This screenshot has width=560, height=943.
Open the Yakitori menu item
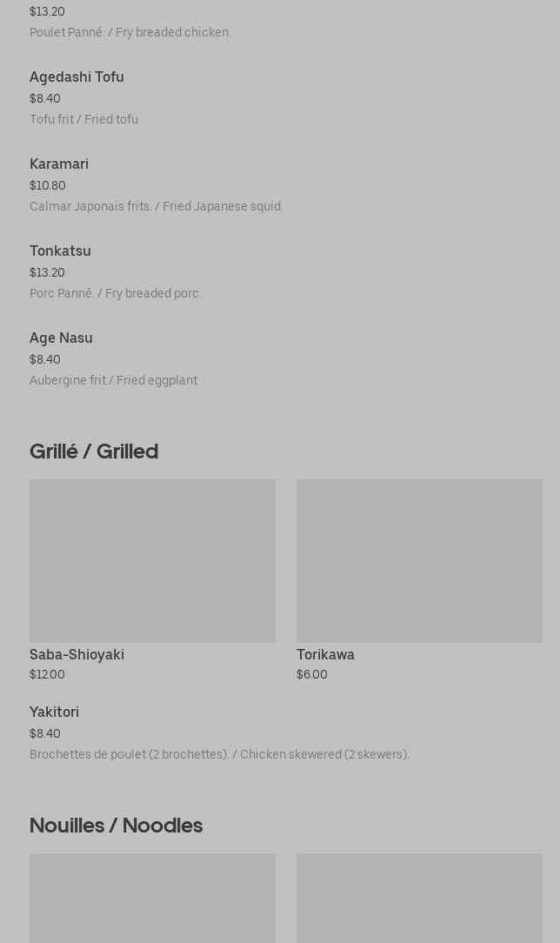(x=54, y=712)
